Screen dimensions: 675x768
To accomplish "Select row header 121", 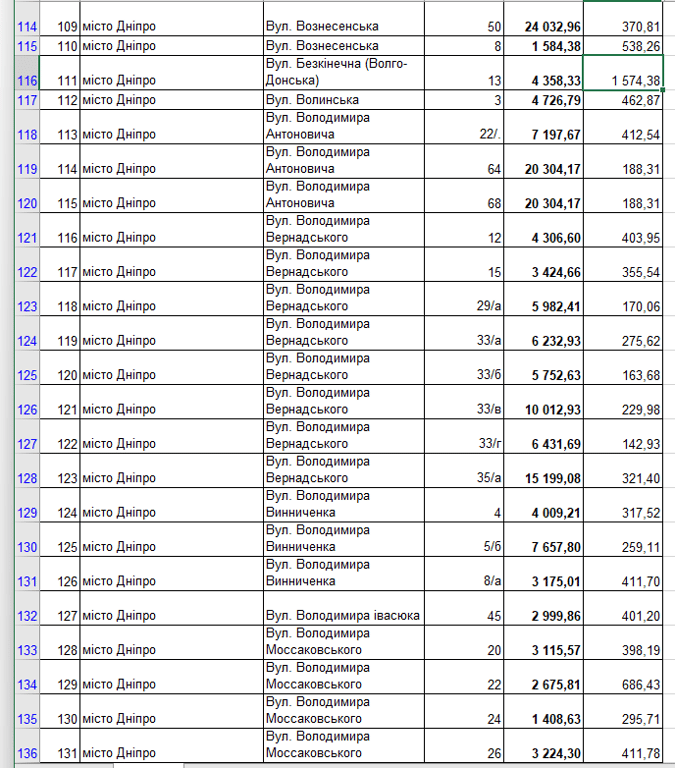I will pyautogui.click(x=27, y=238).
